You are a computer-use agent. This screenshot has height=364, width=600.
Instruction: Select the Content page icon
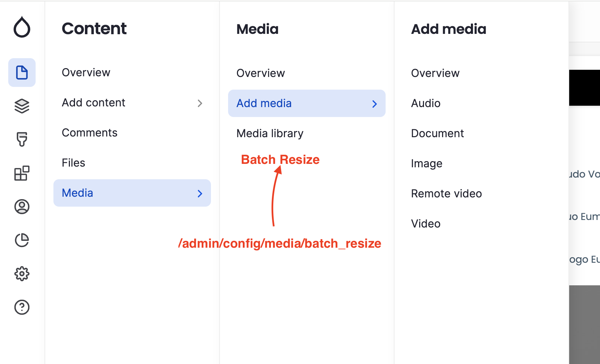(x=22, y=73)
